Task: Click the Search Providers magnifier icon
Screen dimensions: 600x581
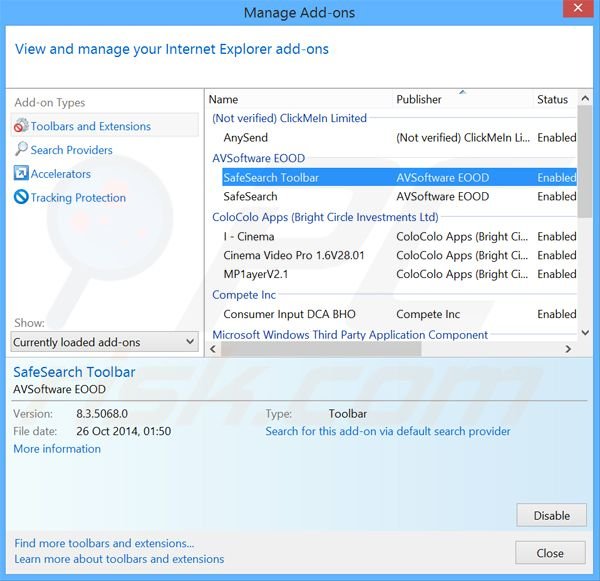Action: (x=21, y=150)
